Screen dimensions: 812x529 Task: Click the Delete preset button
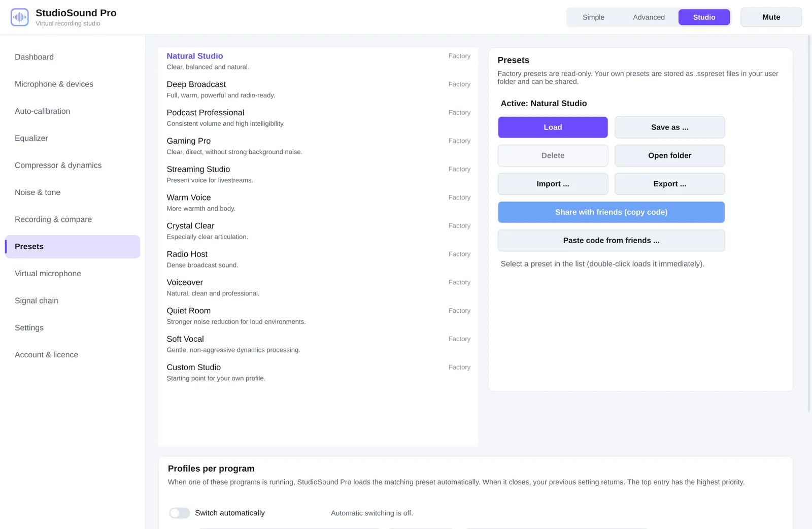coord(553,156)
